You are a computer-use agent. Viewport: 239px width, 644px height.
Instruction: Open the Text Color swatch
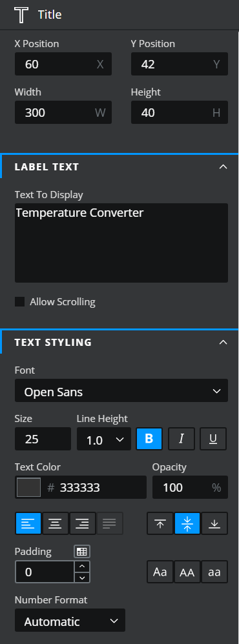point(28,487)
